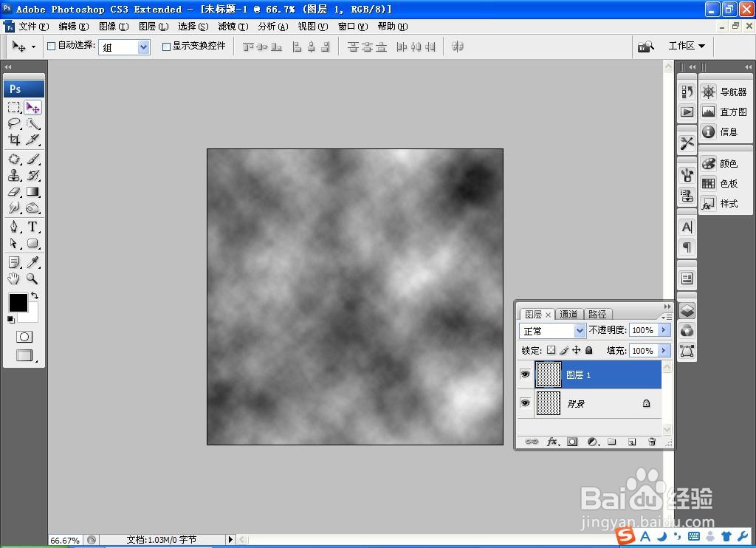The image size is (756, 548).
Task: Open the 滤镜 menu
Action: (233, 27)
